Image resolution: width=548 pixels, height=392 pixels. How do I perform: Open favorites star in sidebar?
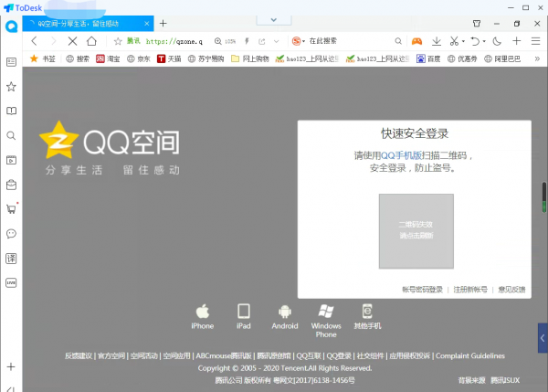click(11, 87)
